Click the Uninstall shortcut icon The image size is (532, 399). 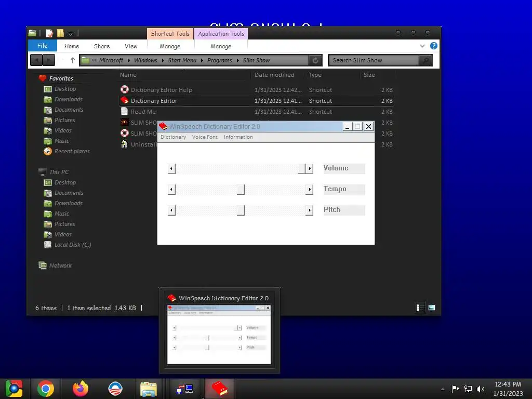pyautogui.click(x=125, y=144)
